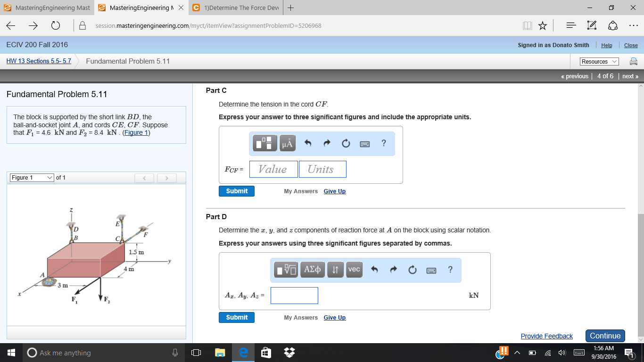
Task: Select the up/down arrows icon in Part D
Action: 335,270
